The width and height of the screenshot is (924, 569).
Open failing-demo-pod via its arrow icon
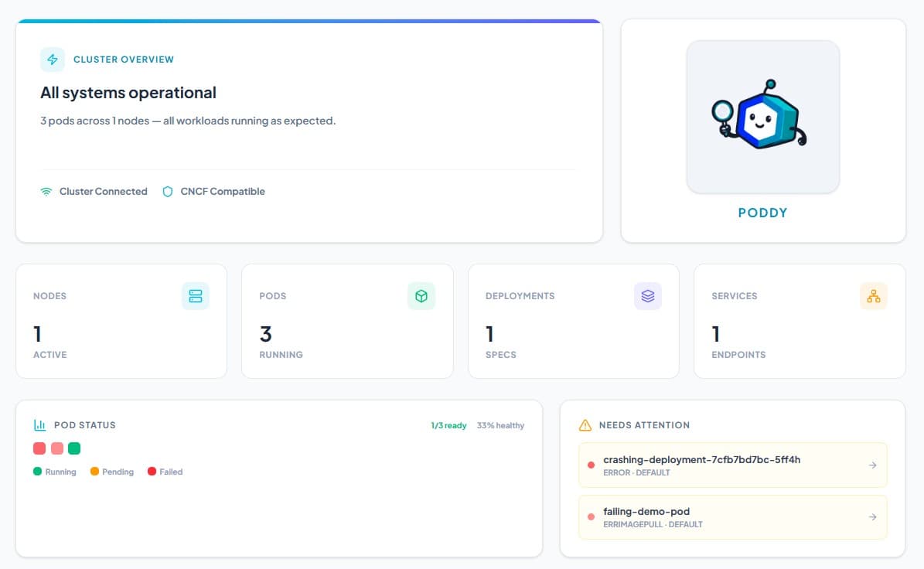click(872, 517)
